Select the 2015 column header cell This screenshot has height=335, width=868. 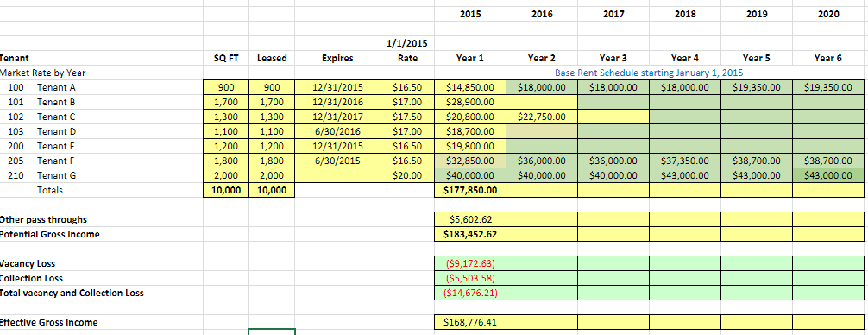(x=470, y=14)
